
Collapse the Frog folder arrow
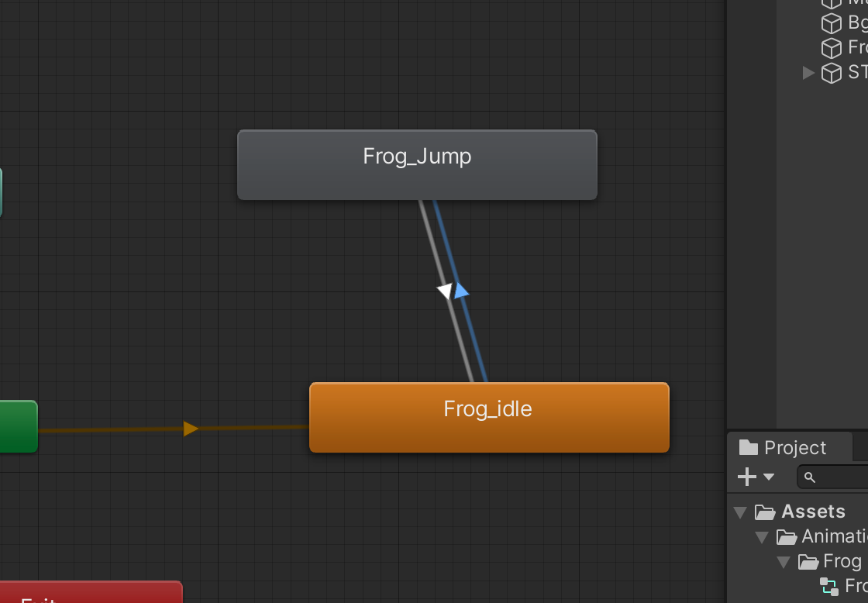pos(784,562)
